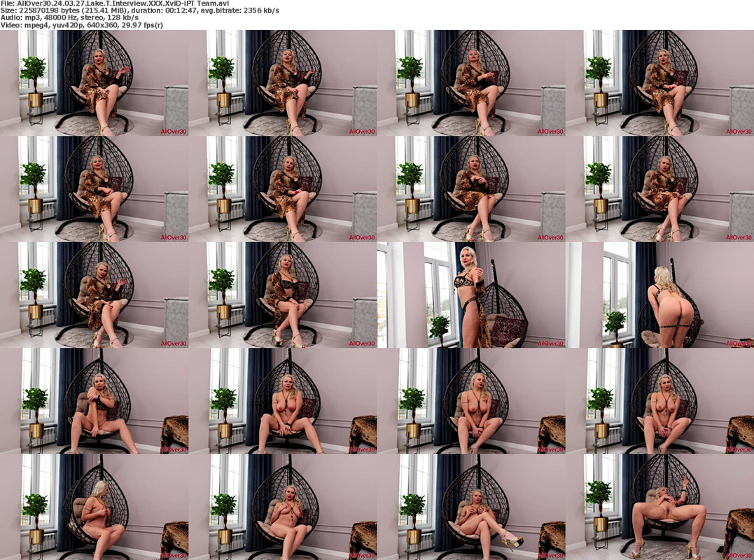Click the 'File:' name line in the header

(x=114, y=3)
